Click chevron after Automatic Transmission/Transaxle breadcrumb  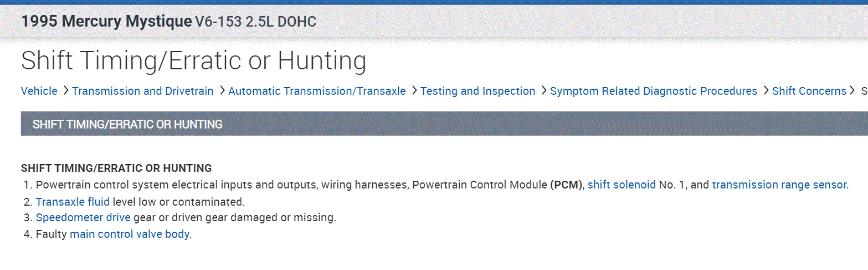click(x=414, y=91)
